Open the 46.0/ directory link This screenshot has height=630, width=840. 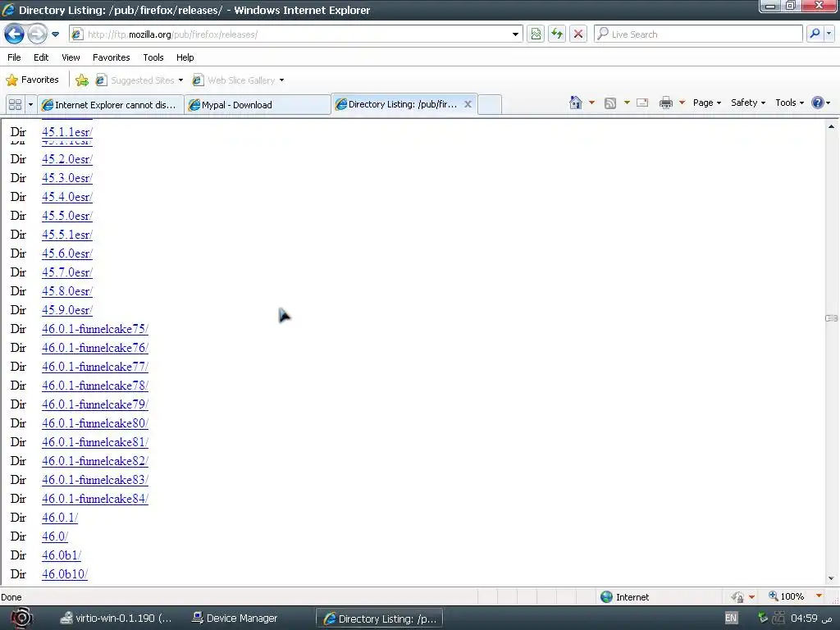[55, 536]
